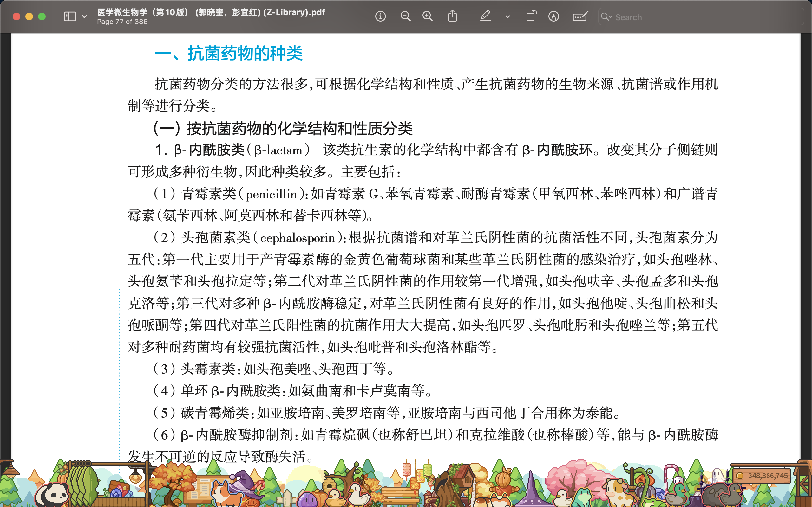Viewport: 812px width, 507px height.
Task: Minimize the Preview window
Action: pos(29,16)
